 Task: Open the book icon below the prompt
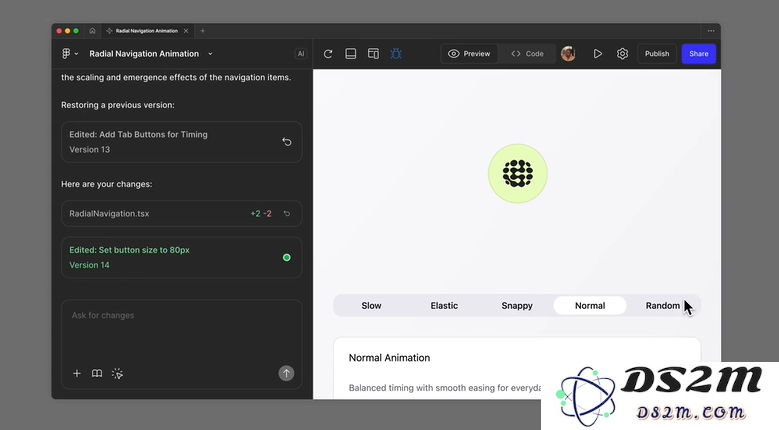97,373
